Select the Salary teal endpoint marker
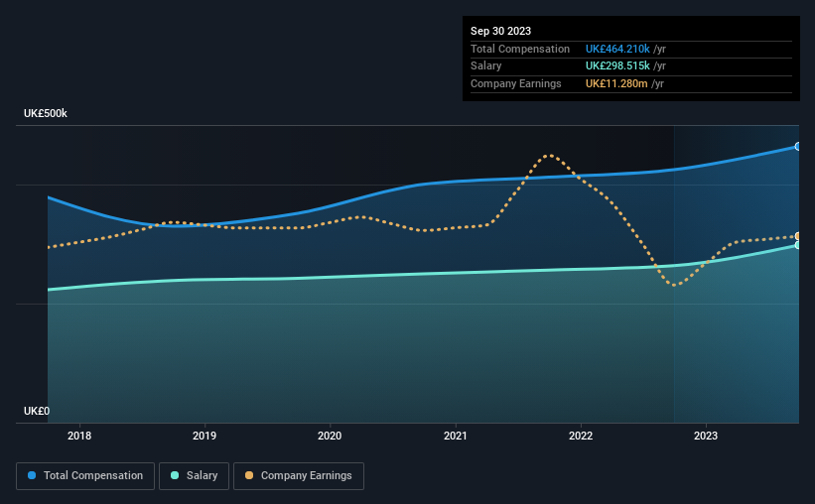The width and height of the screenshot is (815, 504). 797,245
